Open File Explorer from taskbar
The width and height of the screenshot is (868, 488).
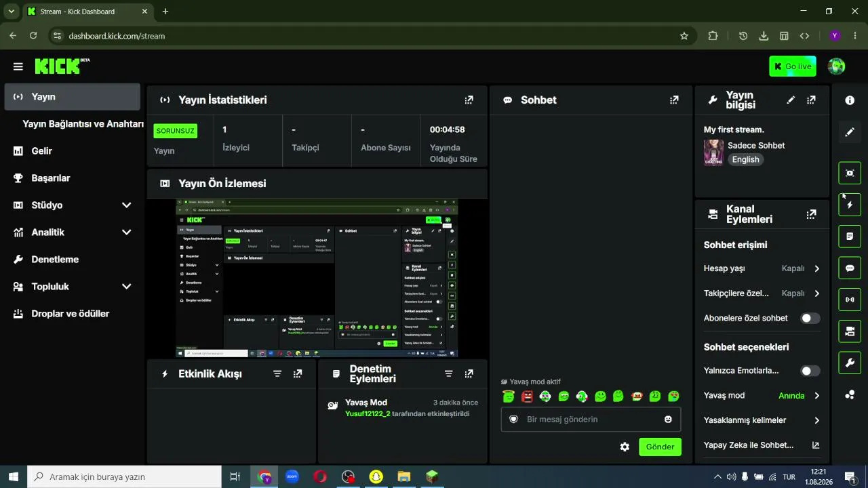[404, 476]
